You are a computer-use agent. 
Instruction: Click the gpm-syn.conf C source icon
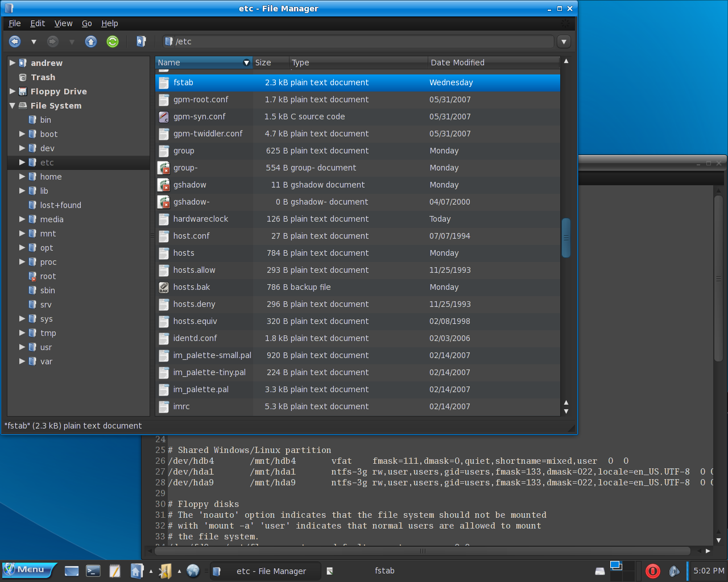[x=164, y=117]
